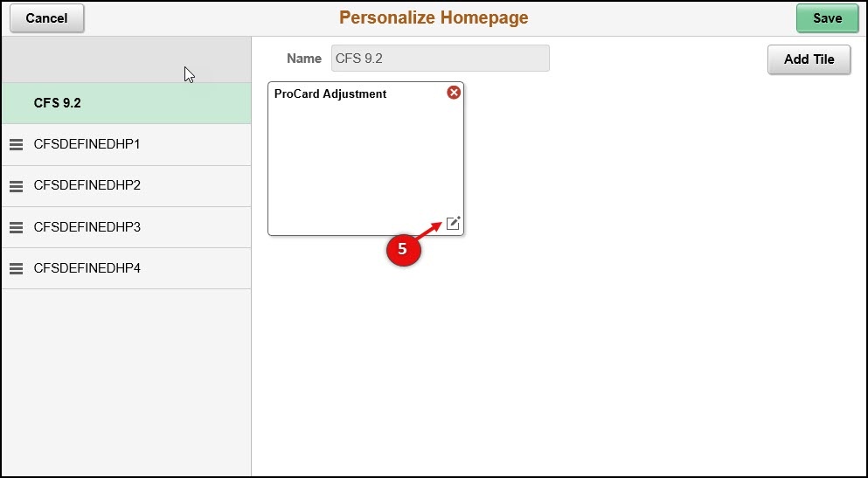
Task: Open the CFSDEFINEDHP2 homepage entry
Action: 126,186
